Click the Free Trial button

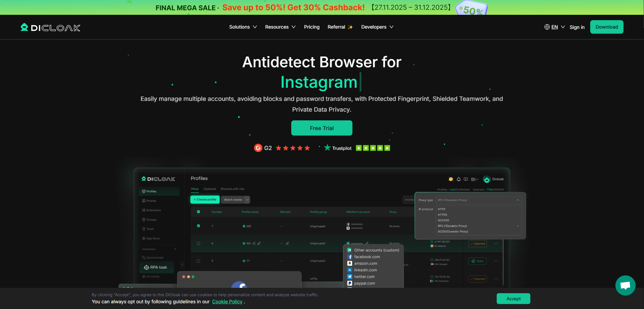click(321, 128)
